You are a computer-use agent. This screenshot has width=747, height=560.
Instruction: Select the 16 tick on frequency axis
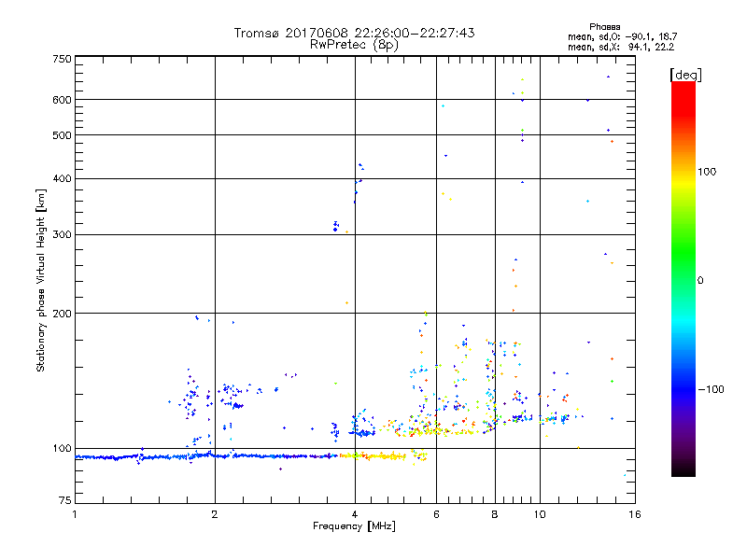(633, 515)
